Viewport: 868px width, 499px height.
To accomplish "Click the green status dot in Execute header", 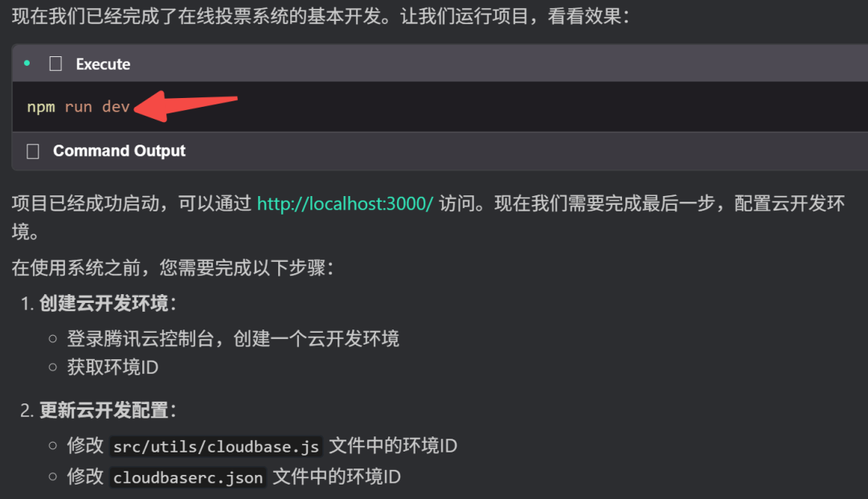I will point(27,63).
